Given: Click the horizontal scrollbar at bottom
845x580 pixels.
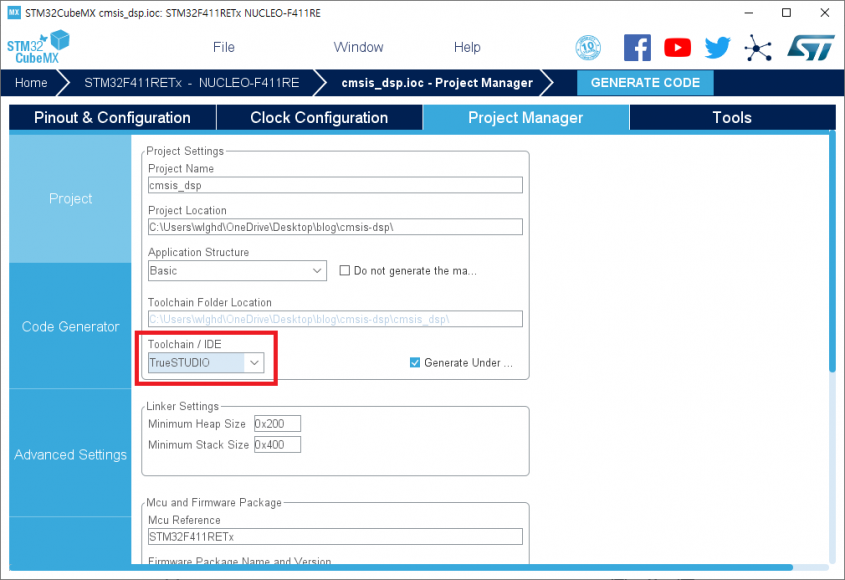Looking at the screenshot, I should [401, 567].
